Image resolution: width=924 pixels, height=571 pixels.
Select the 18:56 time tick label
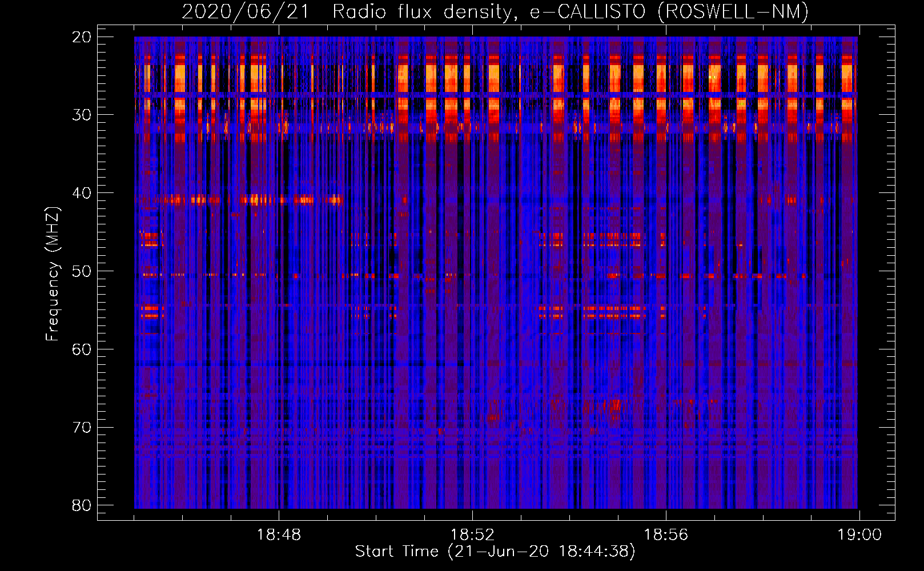point(666,535)
